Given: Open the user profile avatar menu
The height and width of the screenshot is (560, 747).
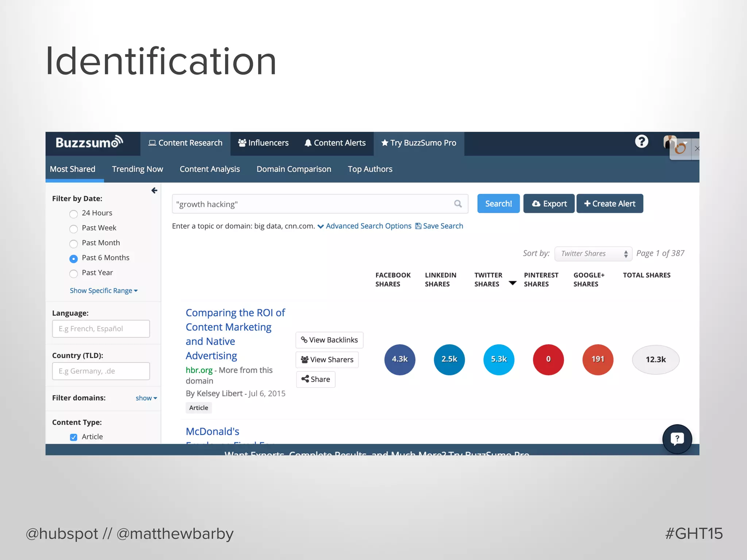Looking at the screenshot, I should [670, 142].
